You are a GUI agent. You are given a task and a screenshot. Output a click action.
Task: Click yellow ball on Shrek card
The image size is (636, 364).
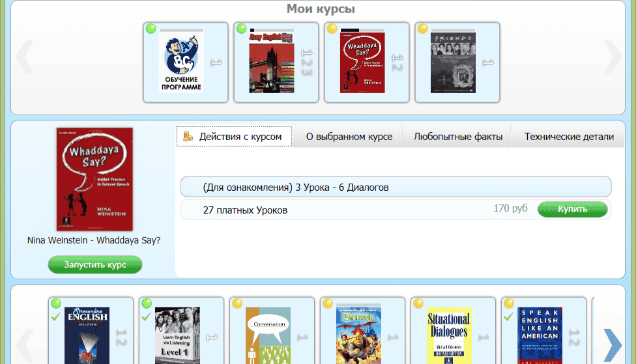point(328,303)
